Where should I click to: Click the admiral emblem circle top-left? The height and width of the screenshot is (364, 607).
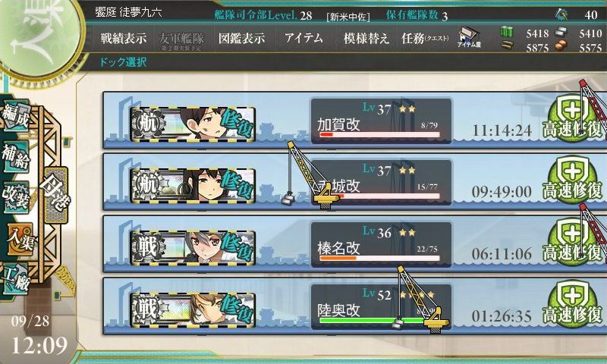39,36
